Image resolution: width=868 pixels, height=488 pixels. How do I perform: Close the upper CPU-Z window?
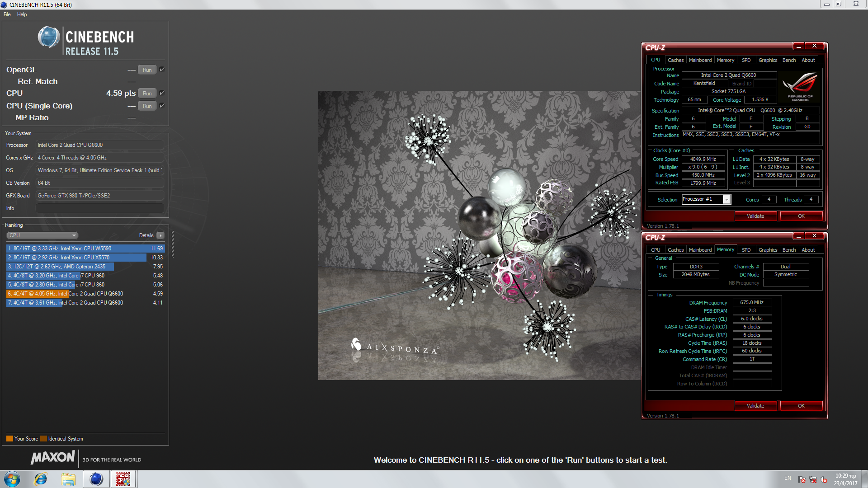coord(815,46)
